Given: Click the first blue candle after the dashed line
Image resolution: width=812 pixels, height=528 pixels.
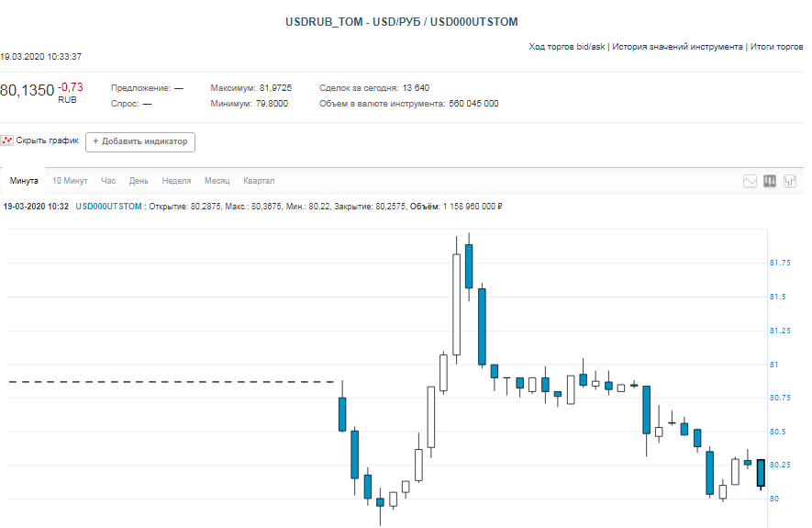Looking at the screenshot, I should coord(342,414).
